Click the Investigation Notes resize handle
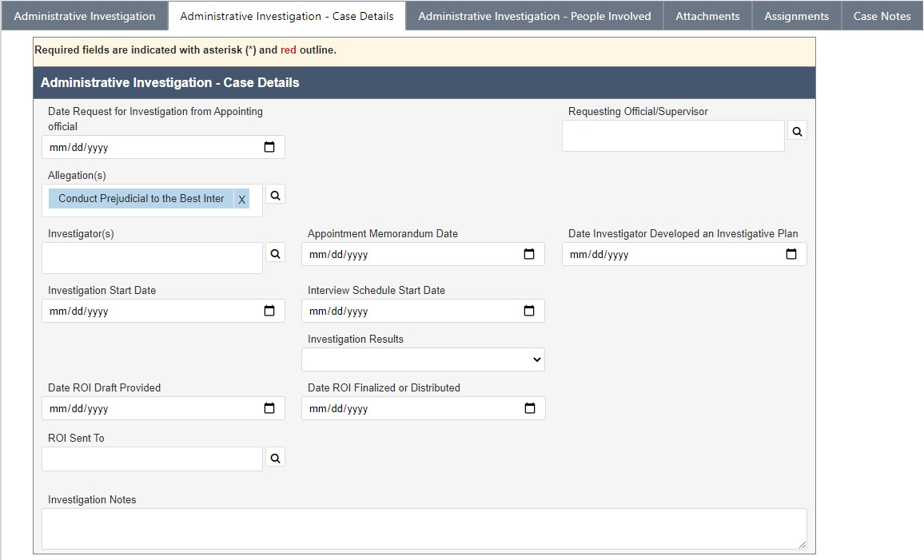The image size is (924, 560). 802,545
